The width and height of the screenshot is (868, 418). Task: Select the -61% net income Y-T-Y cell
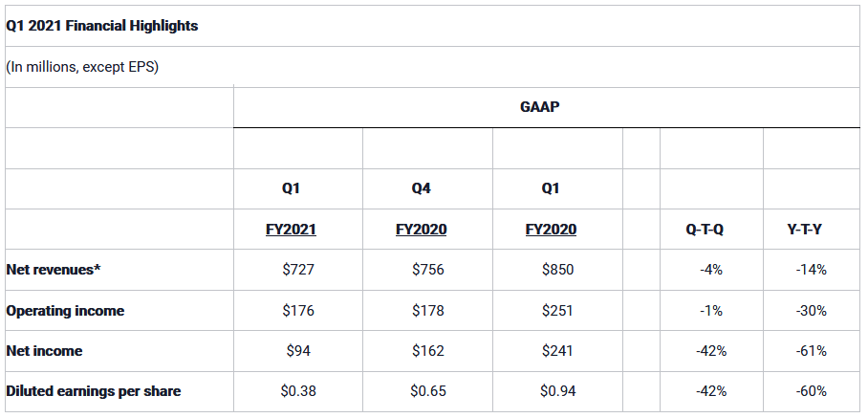tap(811, 351)
